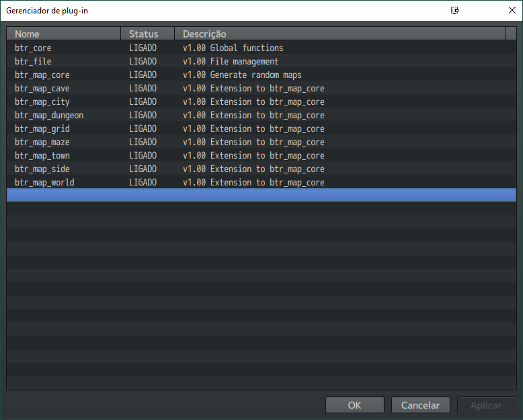The image size is (523, 420).
Task: Click the description in btr_map_dungeon row
Action: tap(253, 116)
